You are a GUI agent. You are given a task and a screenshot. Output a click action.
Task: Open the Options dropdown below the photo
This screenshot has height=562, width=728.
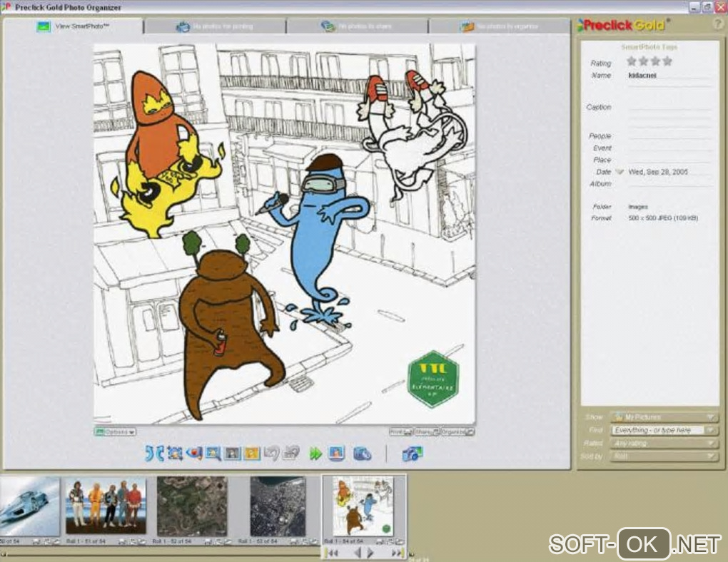click(x=115, y=432)
